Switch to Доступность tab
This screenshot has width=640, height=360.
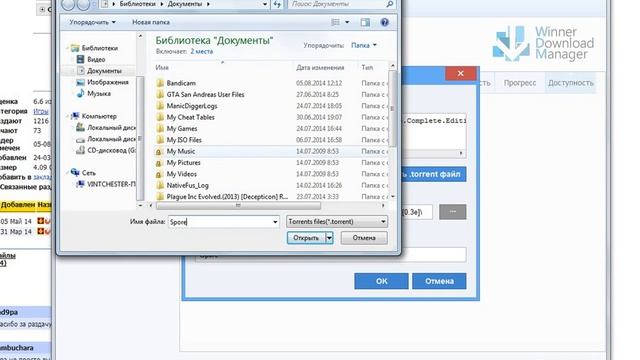pos(571,83)
